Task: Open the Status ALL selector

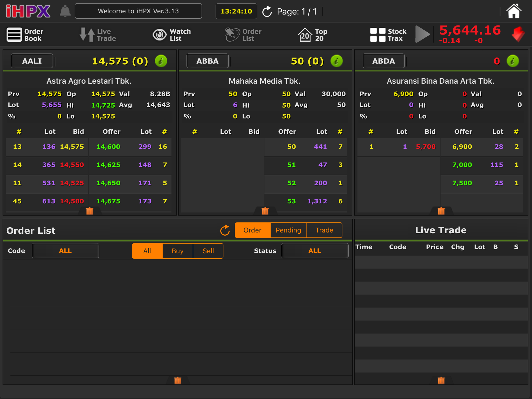Action: (314, 251)
